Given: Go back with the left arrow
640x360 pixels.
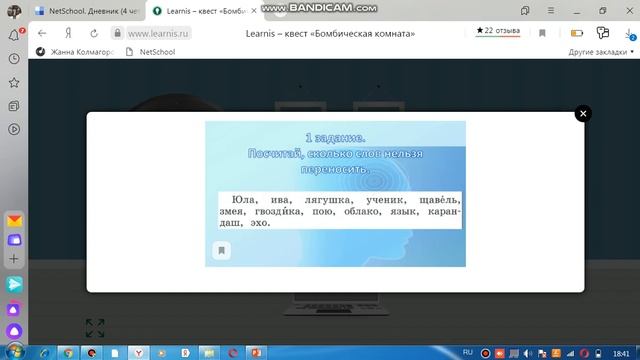Looking at the screenshot, I should click(x=42, y=33).
